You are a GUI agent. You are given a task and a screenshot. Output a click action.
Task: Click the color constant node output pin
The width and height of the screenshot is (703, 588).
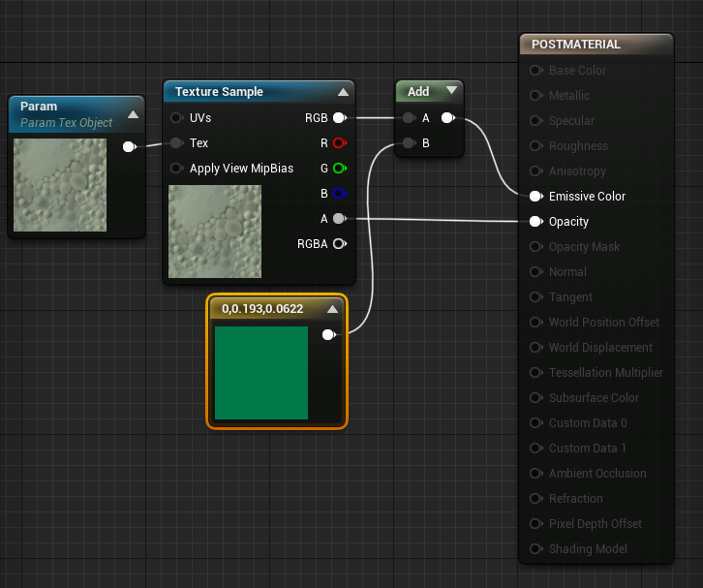(328, 334)
